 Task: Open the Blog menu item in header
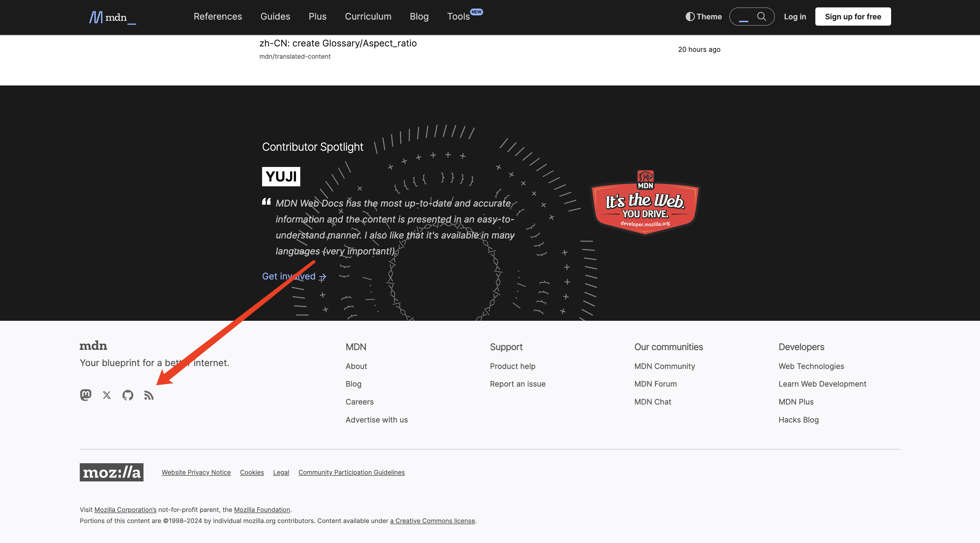pyautogui.click(x=419, y=16)
